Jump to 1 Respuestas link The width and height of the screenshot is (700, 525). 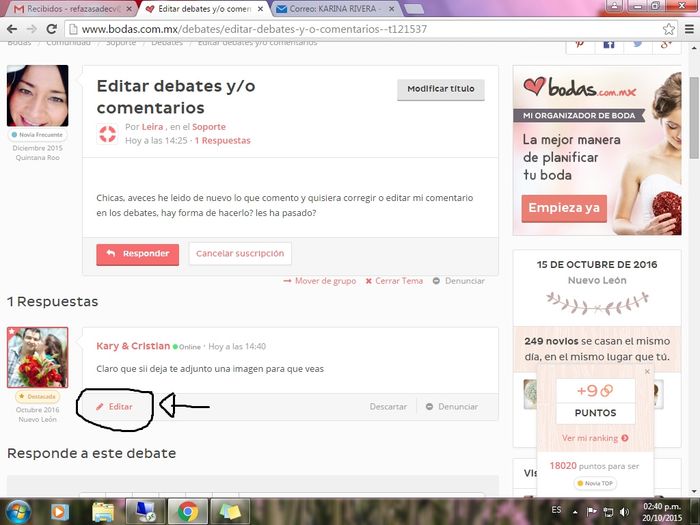[223, 141]
